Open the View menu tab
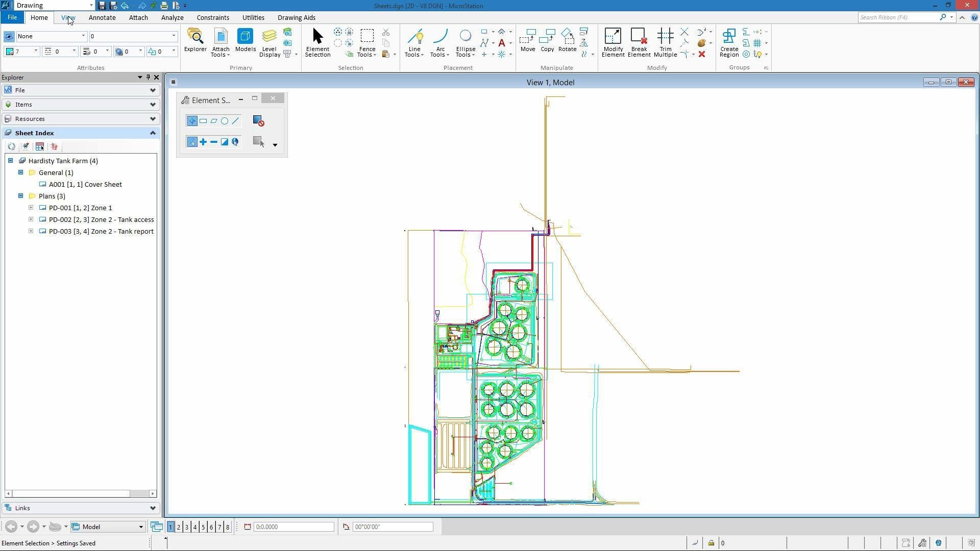The width and height of the screenshot is (980, 551). (68, 17)
